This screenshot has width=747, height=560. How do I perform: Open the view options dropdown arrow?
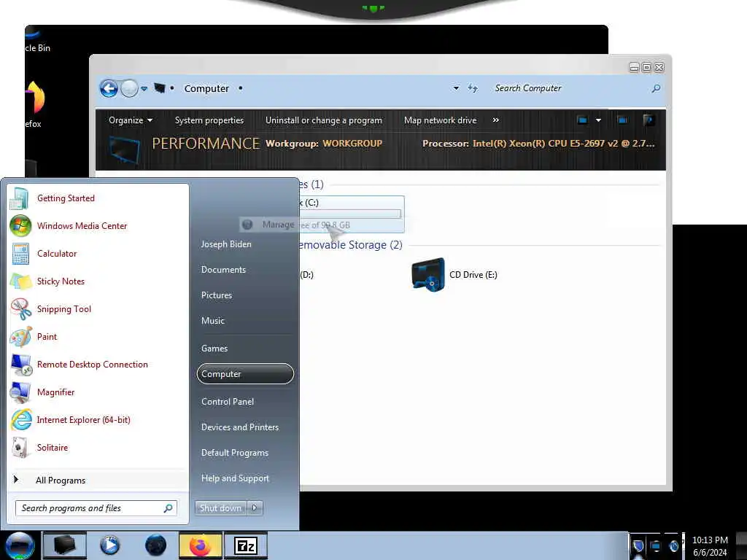pos(598,120)
